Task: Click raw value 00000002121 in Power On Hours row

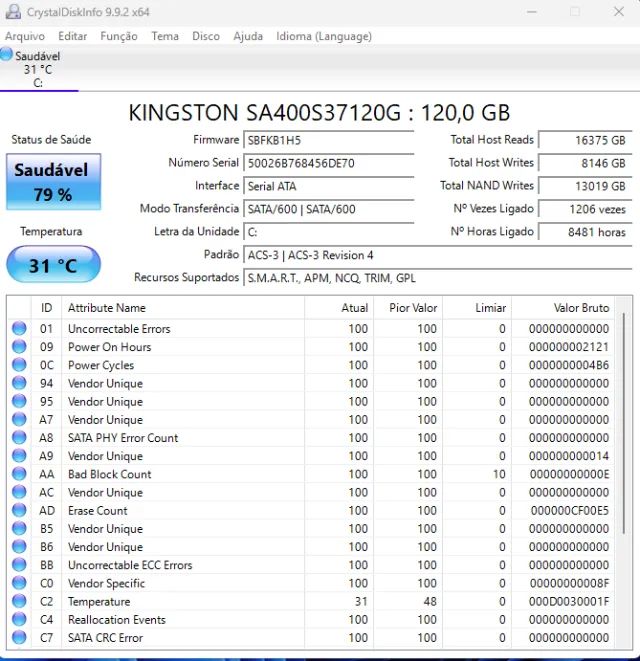Action: pyautogui.click(x=569, y=347)
